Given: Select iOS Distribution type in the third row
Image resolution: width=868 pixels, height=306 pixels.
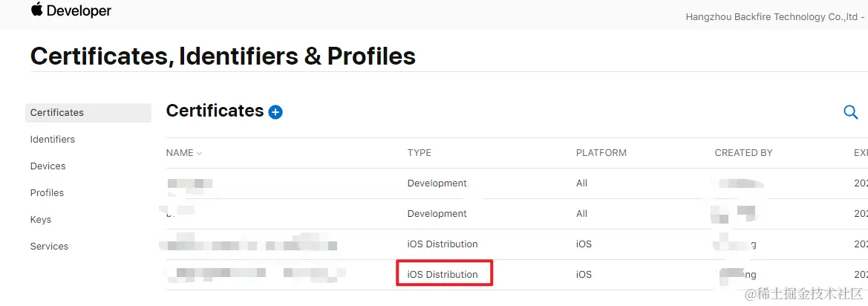Looking at the screenshot, I should 443,244.
